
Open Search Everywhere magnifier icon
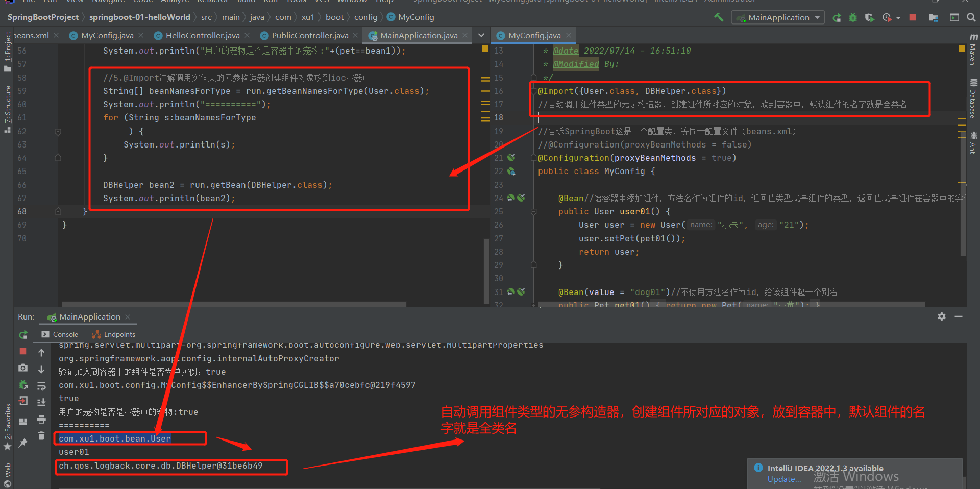click(971, 17)
